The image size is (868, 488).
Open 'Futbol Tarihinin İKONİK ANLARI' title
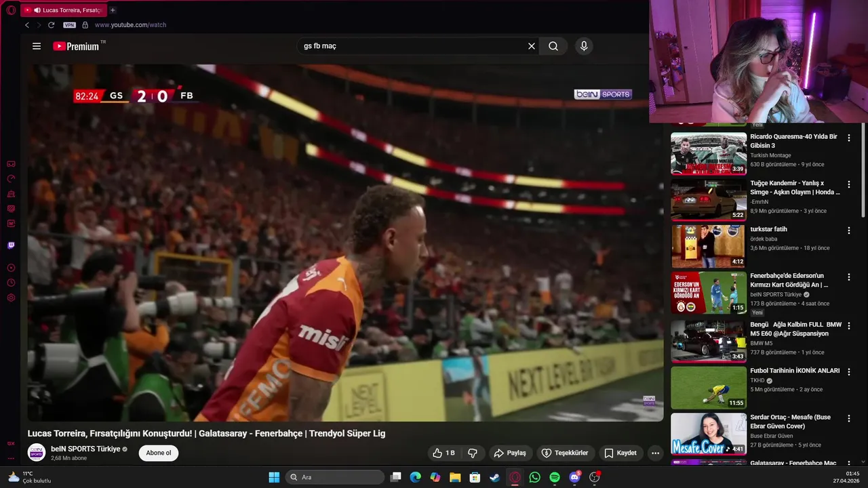click(795, 371)
